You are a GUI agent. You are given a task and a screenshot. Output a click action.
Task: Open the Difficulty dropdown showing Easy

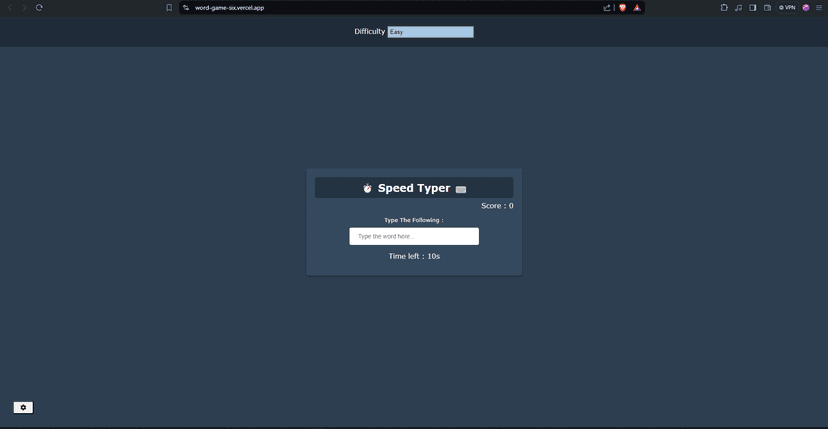click(x=430, y=32)
